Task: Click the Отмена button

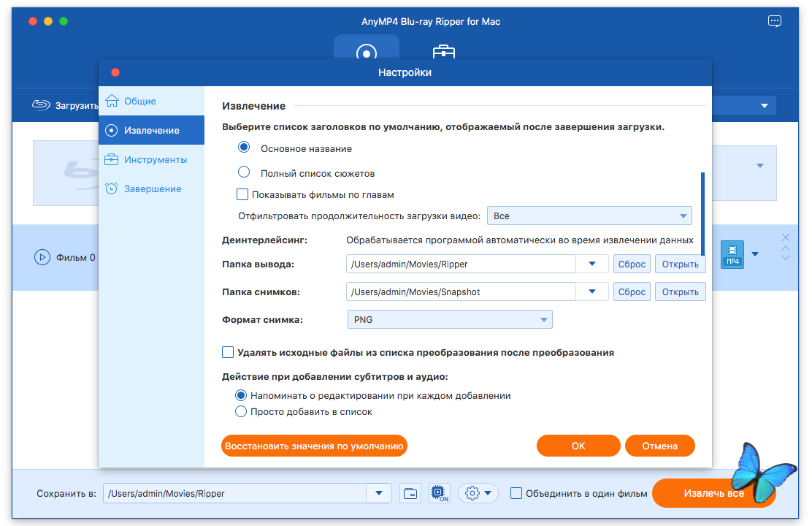Action: (659, 446)
